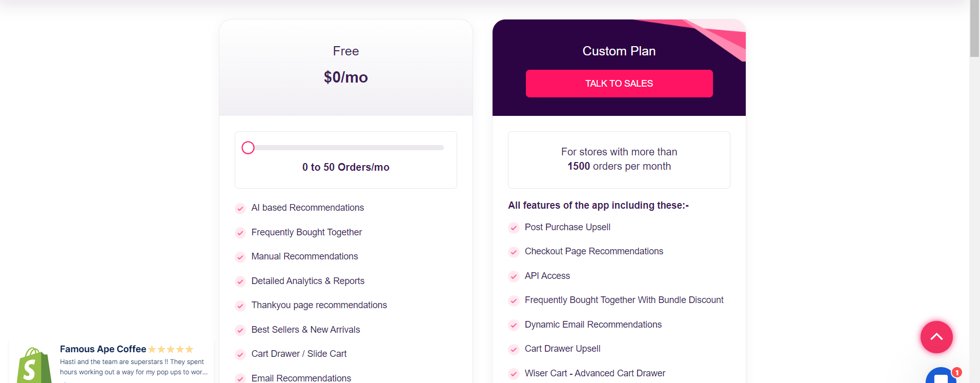Select the Manual Recommendations feature row

pyautogui.click(x=304, y=256)
